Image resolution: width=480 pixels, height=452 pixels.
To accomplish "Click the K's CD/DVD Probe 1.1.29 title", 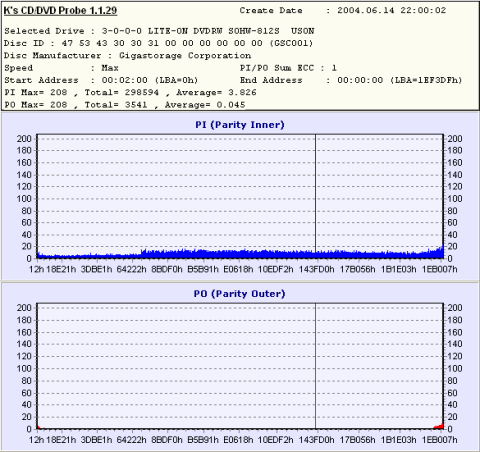I will pyautogui.click(x=60, y=11).
